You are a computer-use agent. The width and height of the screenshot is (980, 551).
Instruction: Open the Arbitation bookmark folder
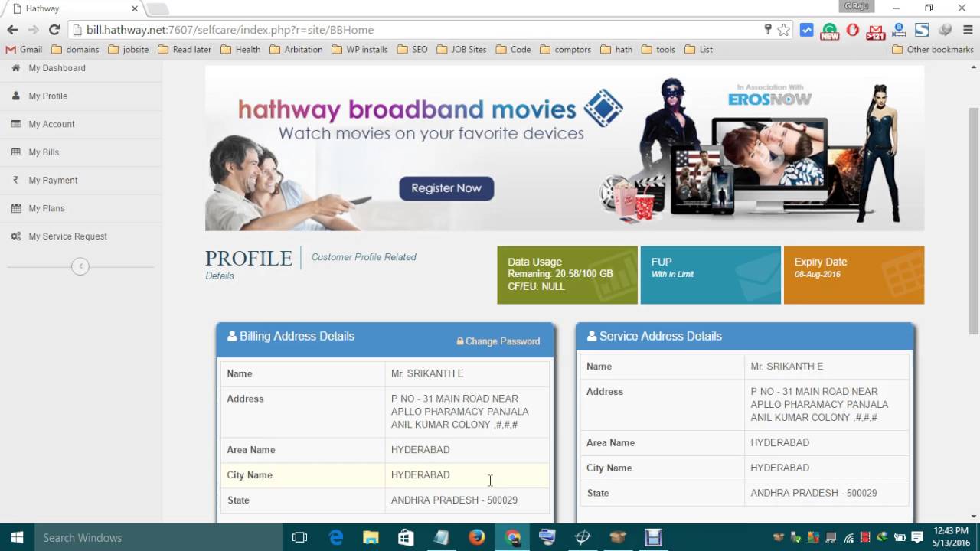(296, 49)
